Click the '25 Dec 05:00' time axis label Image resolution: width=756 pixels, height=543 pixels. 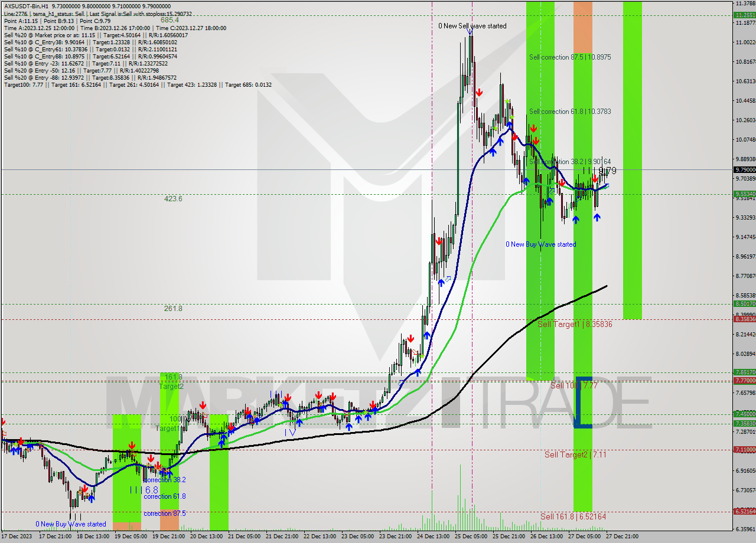click(472, 537)
